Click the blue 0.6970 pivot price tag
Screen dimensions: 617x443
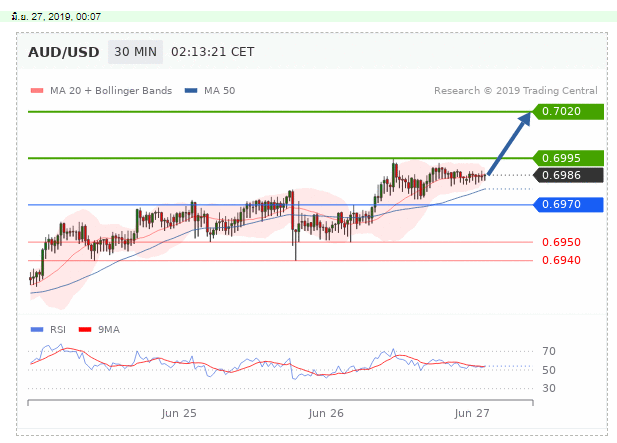568,205
